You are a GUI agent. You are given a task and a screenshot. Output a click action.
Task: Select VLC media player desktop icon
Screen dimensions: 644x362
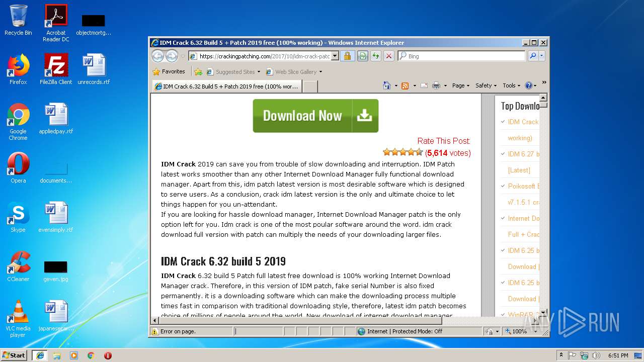coord(18,319)
